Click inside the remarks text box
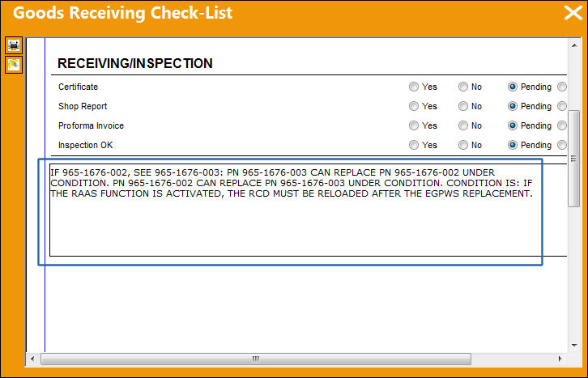Viewport: 588px width, 378px height. (x=309, y=210)
